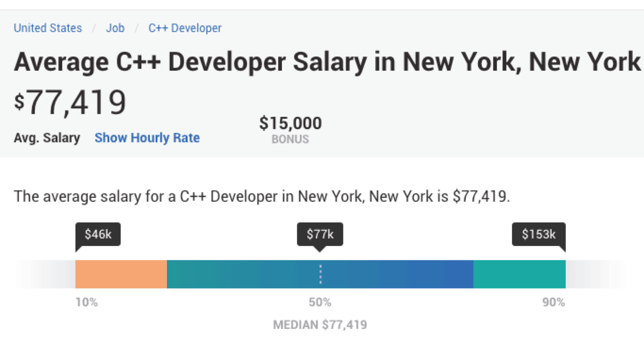Click the $15,000 bonus amount
This screenshot has width=644, height=344.
coord(290,123)
